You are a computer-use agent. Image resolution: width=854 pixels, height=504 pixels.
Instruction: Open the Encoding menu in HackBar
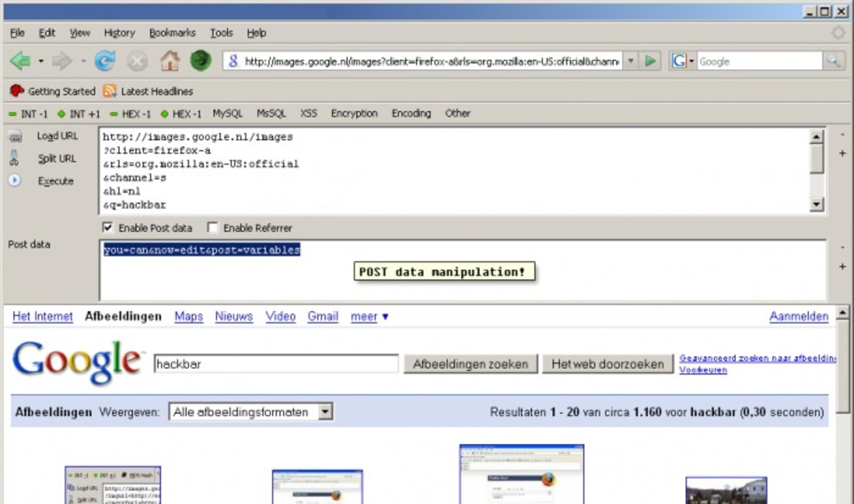[x=411, y=113]
